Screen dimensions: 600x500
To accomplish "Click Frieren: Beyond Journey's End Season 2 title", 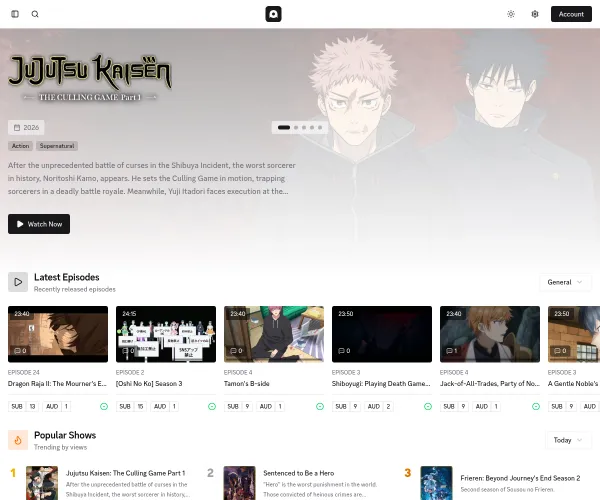I will [520, 478].
